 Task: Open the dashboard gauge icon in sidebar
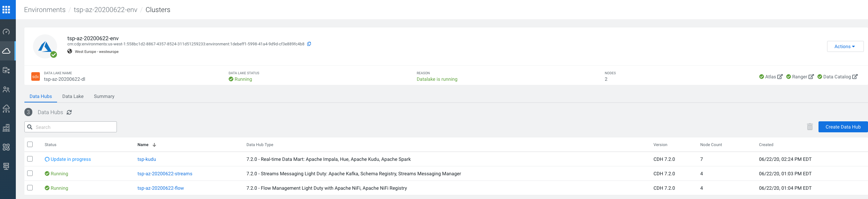tap(6, 32)
